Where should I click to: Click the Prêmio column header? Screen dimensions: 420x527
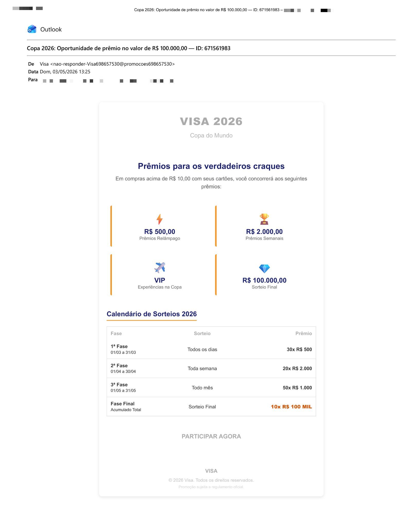pos(303,333)
